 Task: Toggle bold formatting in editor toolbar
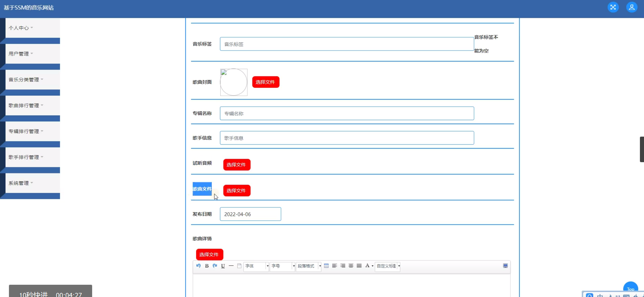(x=207, y=266)
